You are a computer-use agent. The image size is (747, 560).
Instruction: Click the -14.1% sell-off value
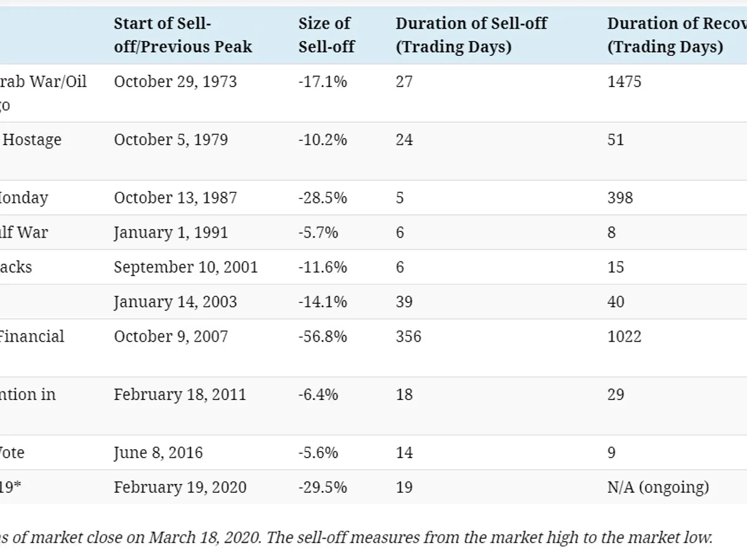tap(322, 302)
